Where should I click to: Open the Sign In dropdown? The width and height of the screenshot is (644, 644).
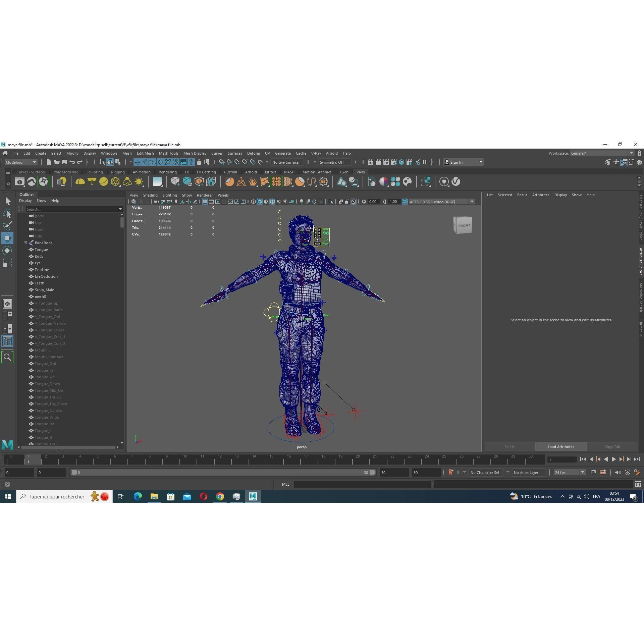(464, 162)
